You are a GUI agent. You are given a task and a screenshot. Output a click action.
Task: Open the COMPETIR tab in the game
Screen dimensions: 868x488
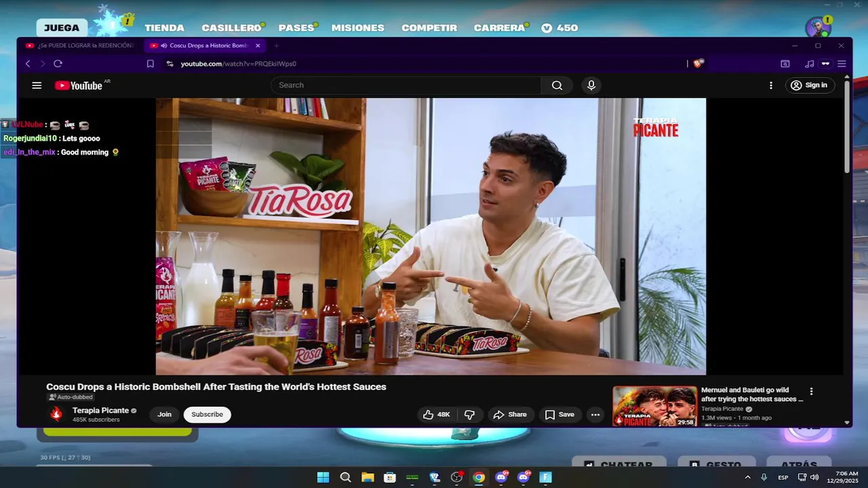429,28
